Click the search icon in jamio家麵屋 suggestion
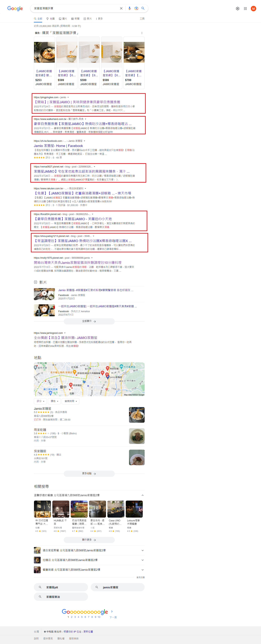 point(97,587)
